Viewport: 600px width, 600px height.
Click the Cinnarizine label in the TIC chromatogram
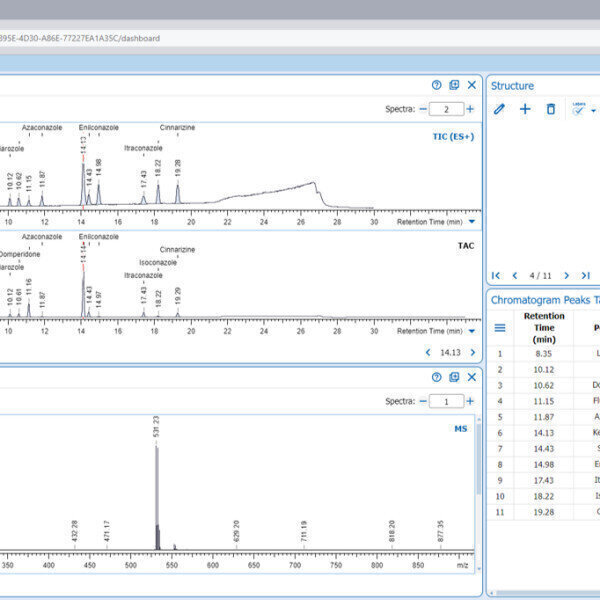tap(177, 127)
